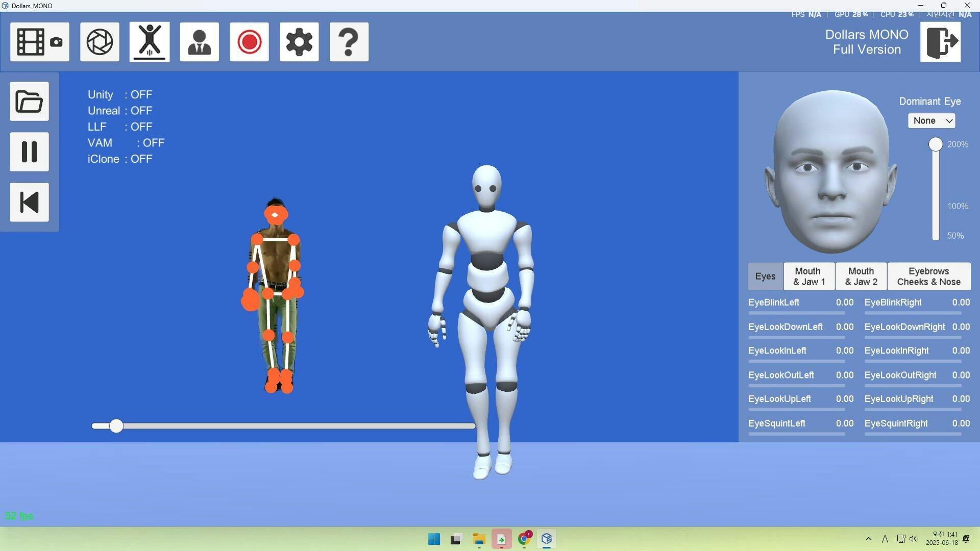Click the Dollars MONO Full Version label
Image resolution: width=980 pixels, height=551 pixels.
867,42
